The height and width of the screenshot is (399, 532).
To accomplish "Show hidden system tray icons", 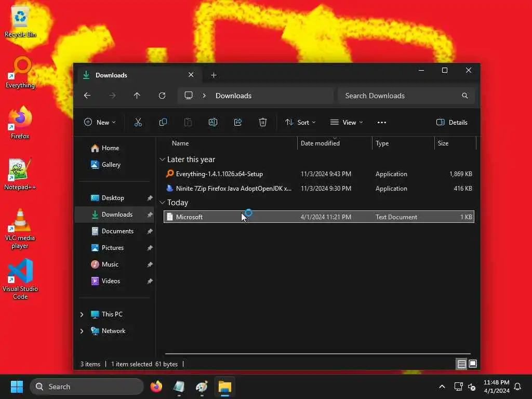I will pyautogui.click(x=442, y=387).
